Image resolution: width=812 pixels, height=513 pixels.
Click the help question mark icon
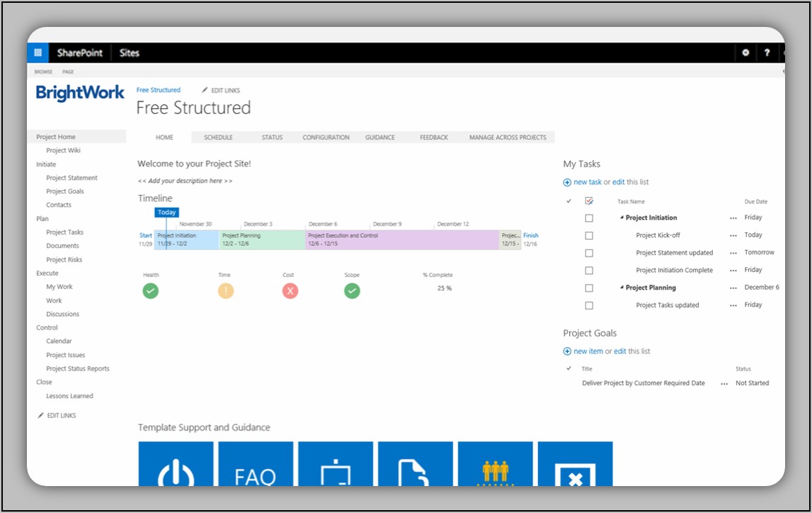pos(767,53)
